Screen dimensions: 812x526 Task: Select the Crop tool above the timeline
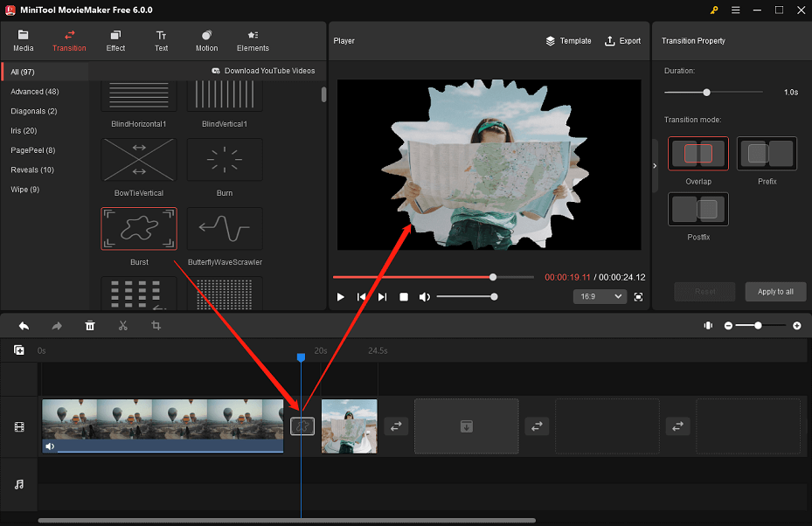pos(156,325)
